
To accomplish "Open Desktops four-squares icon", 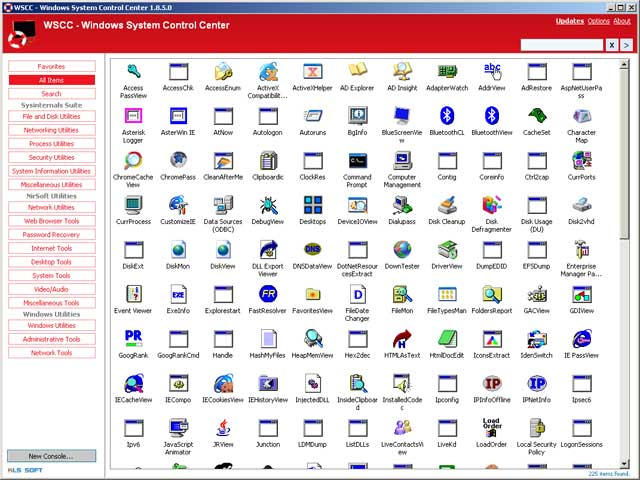I will click(313, 205).
